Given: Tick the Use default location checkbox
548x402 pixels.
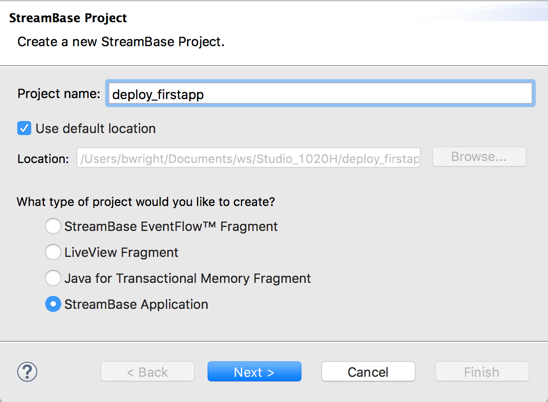Looking at the screenshot, I should tap(24, 128).
